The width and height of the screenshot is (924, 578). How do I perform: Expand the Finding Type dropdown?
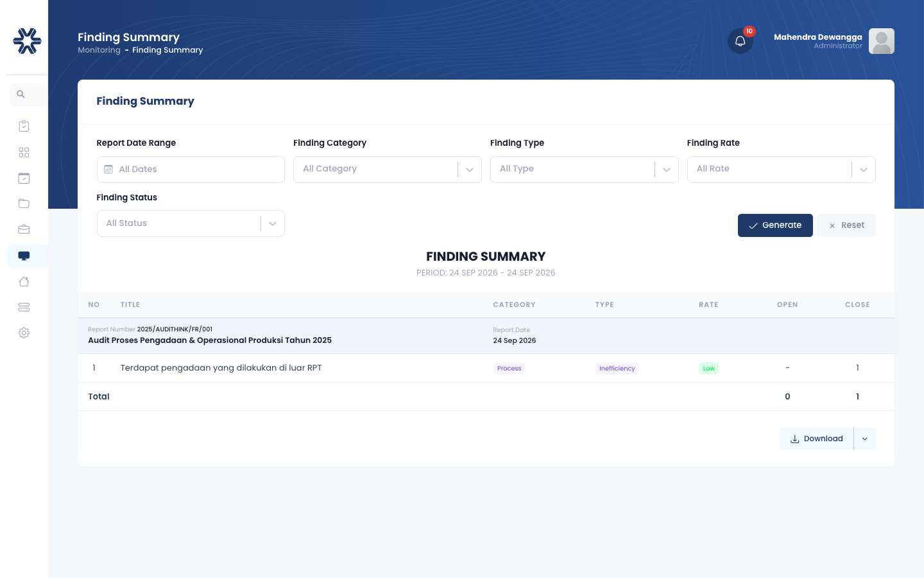tap(585, 170)
